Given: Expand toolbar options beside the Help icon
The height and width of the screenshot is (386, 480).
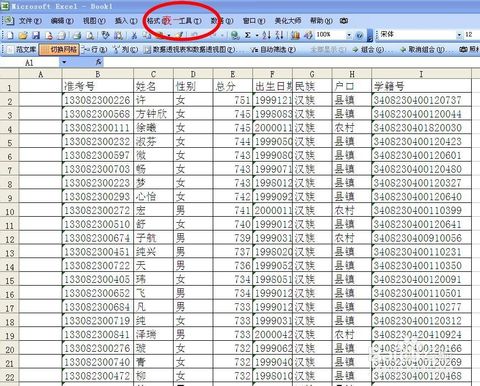Looking at the screenshot, I should (369, 35).
